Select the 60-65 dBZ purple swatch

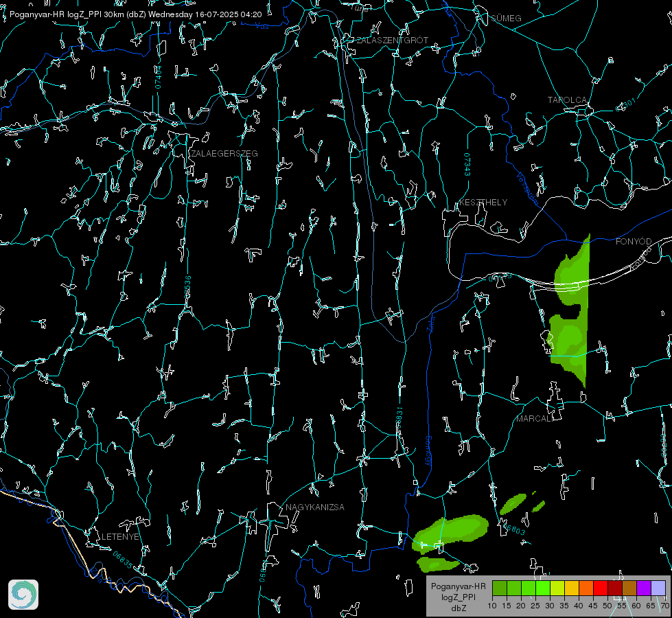(x=644, y=588)
